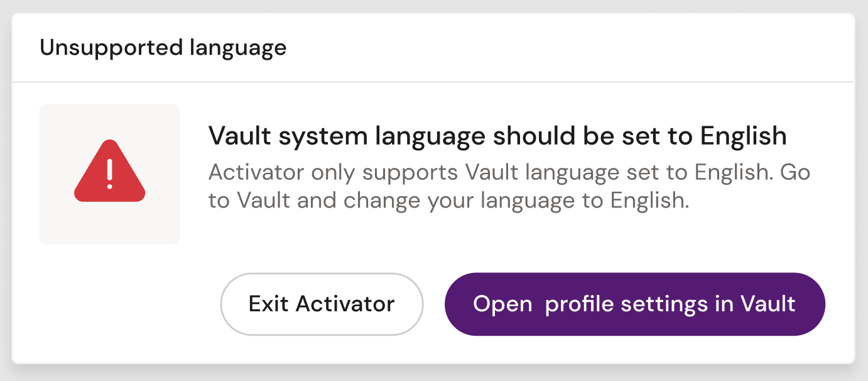Click the description line starting "to Vault and change"
Image resolution: width=868 pixels, height=381 pixels.
tap(448, 201)
